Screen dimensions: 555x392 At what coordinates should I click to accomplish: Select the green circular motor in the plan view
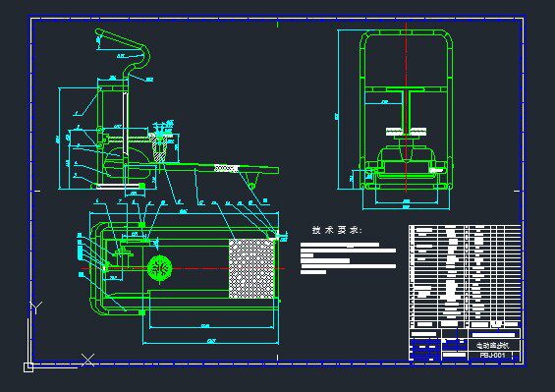(x=160, y=268)
